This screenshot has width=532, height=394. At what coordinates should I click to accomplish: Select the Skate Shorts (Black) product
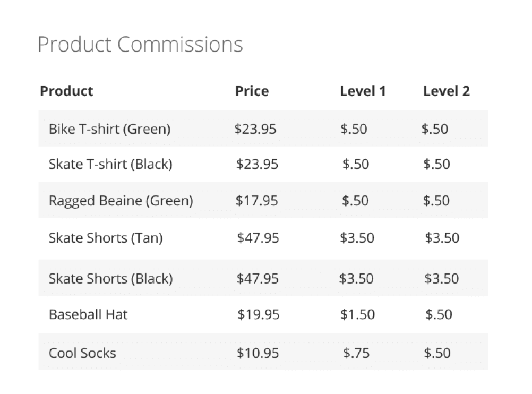point(110,278)
